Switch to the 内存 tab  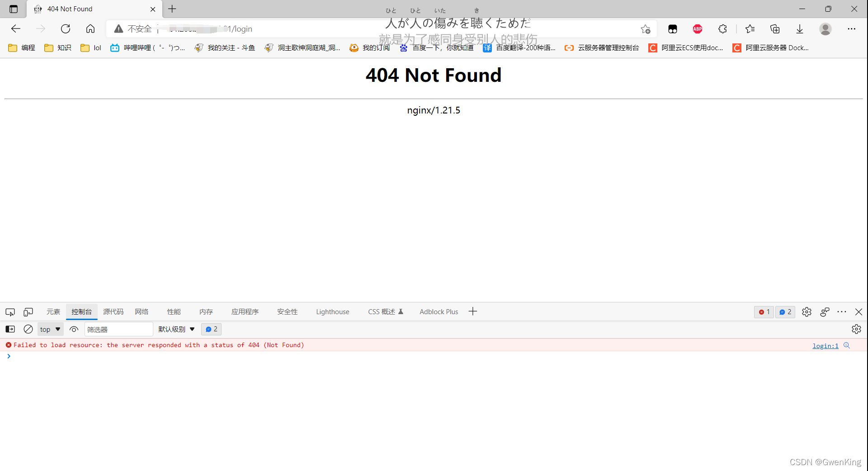pos(206,312)
